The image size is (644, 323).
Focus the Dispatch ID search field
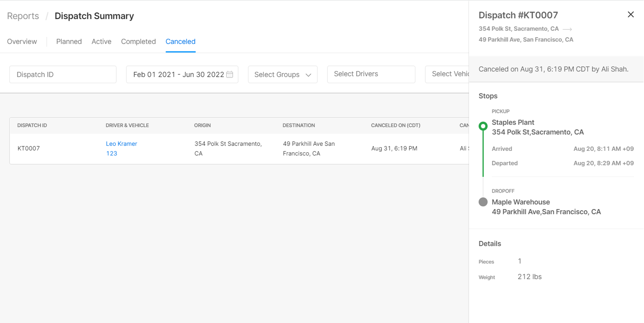coord(63,74)
